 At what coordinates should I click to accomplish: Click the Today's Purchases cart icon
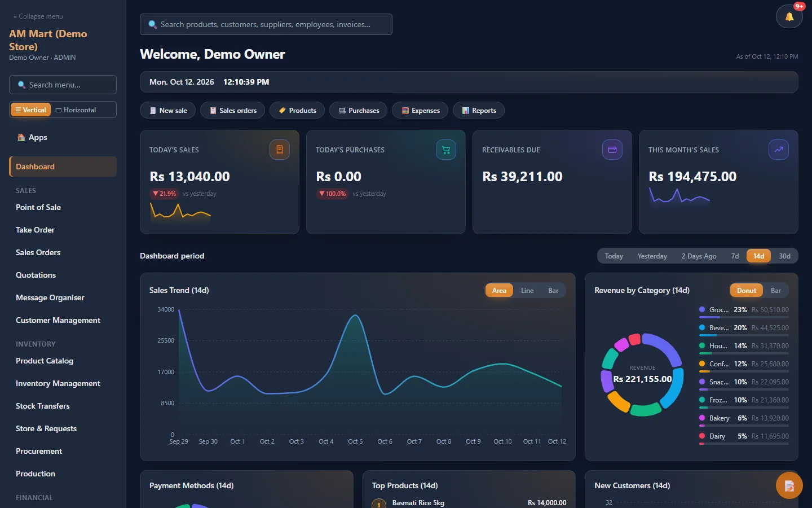446,150
